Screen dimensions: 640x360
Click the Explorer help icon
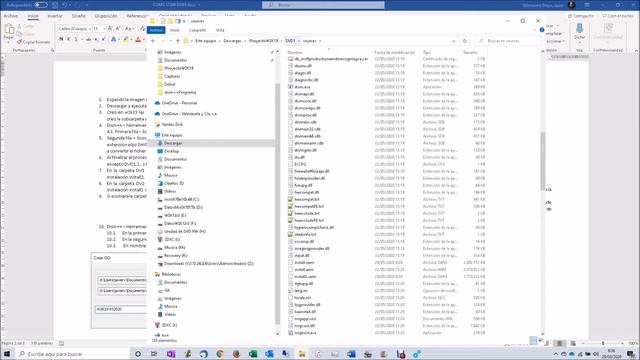542,30
